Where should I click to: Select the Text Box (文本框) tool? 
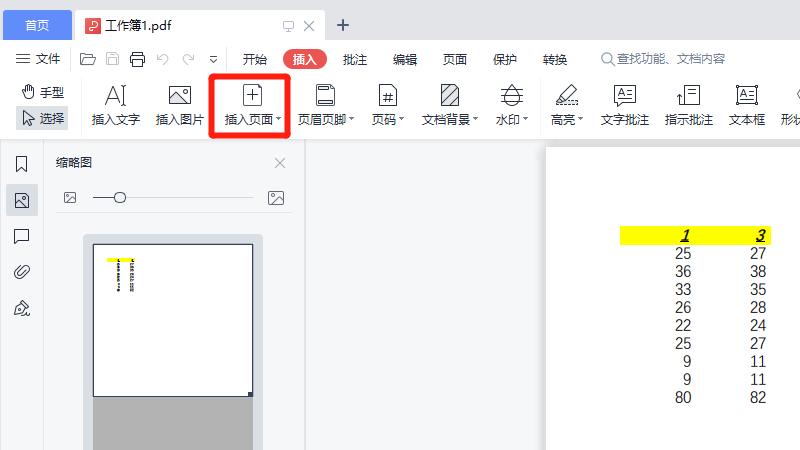[x=746, y=106]
